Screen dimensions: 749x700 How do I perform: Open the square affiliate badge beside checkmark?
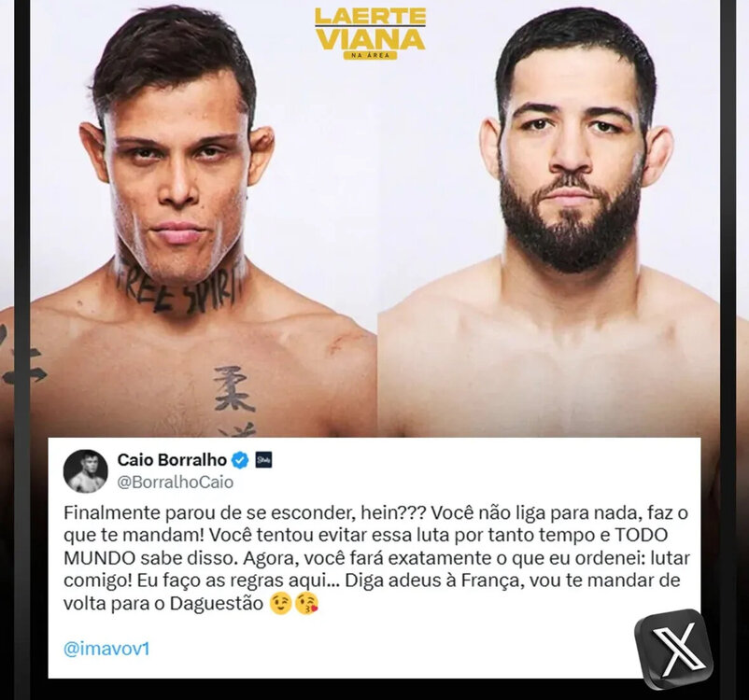pyautogui.click(x=263, y=460)
